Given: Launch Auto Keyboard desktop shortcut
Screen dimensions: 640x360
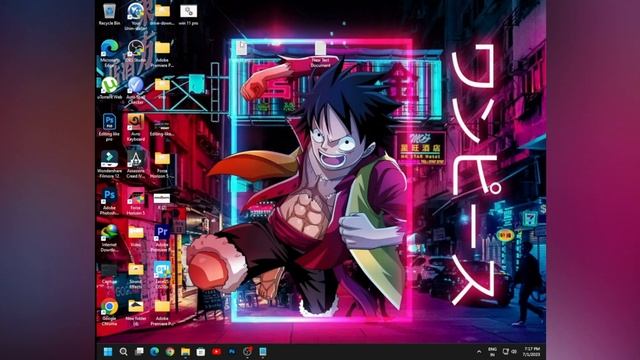Looking at the screenshot, I should 136,128.
